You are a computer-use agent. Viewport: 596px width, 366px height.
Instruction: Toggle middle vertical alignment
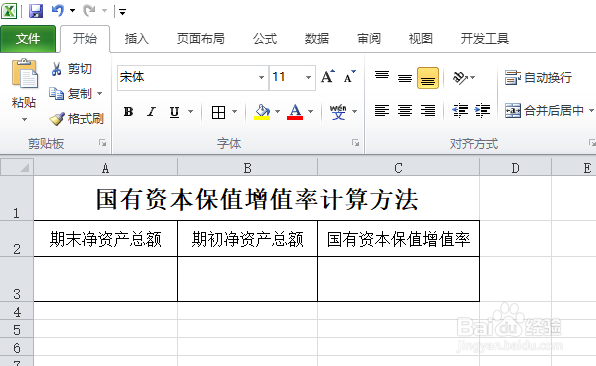405,78
